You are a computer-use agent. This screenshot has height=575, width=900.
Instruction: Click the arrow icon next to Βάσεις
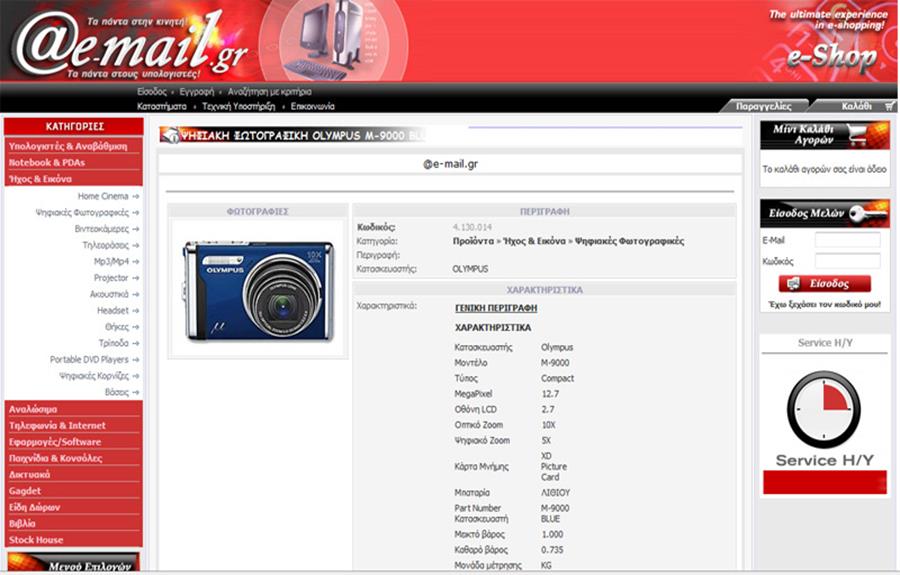point(135,393)
